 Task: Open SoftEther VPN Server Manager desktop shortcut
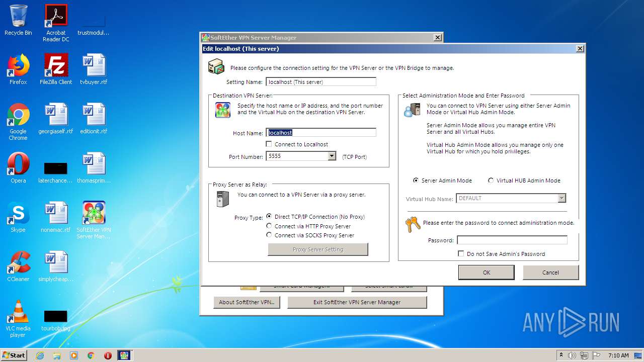[94, 220]
